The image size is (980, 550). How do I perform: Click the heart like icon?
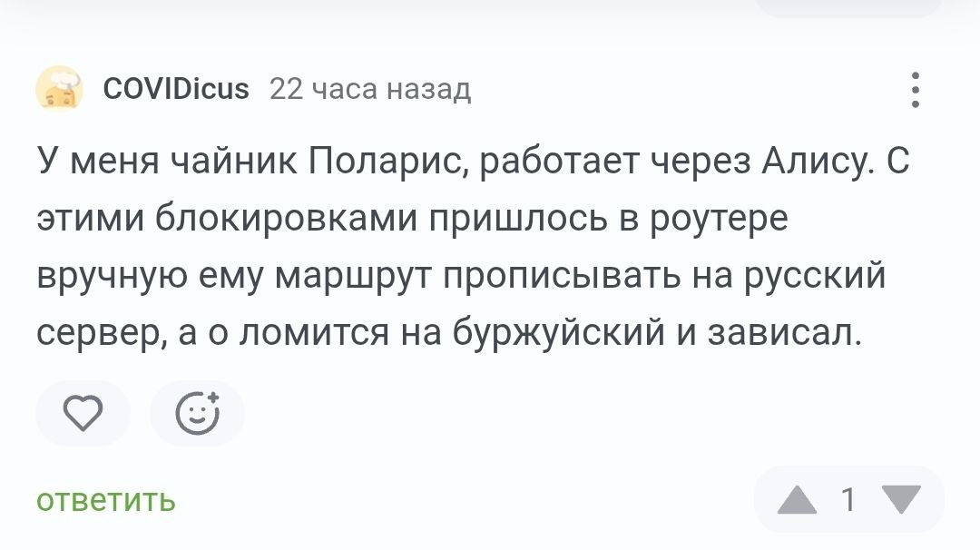(x=83, y=414)
